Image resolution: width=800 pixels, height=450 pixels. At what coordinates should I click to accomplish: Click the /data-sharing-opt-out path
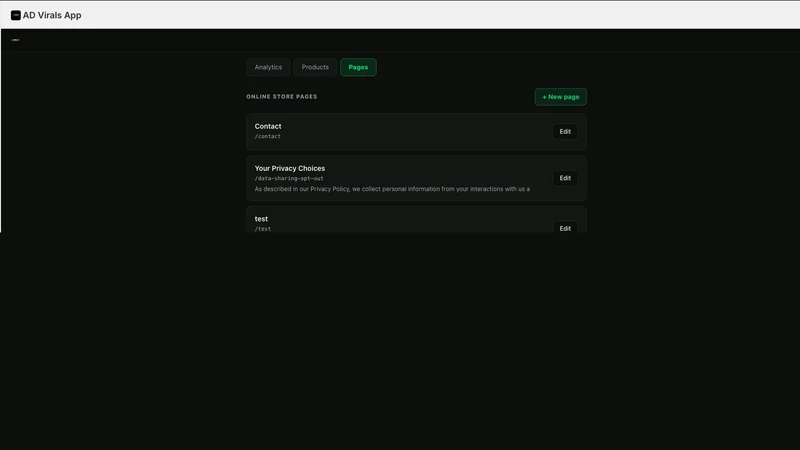[289, 179]
